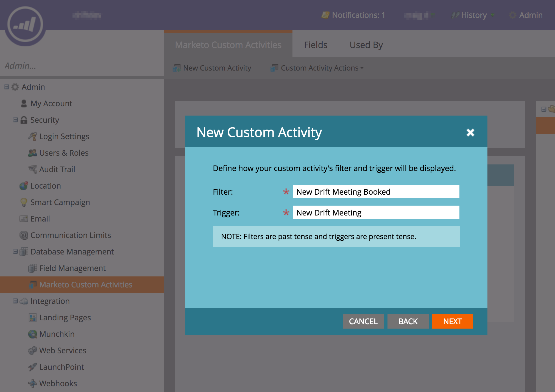Click the BACK button

(x=408, y=321)
